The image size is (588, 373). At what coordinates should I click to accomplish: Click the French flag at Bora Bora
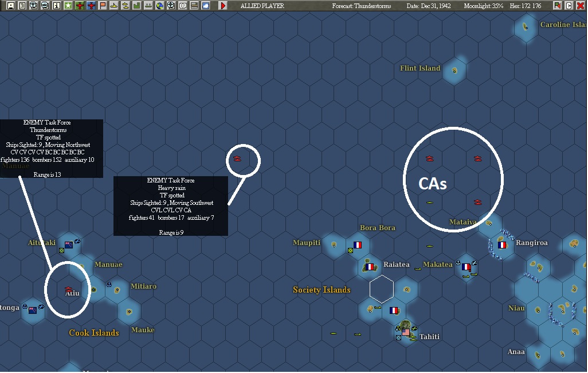coord(358,245)
